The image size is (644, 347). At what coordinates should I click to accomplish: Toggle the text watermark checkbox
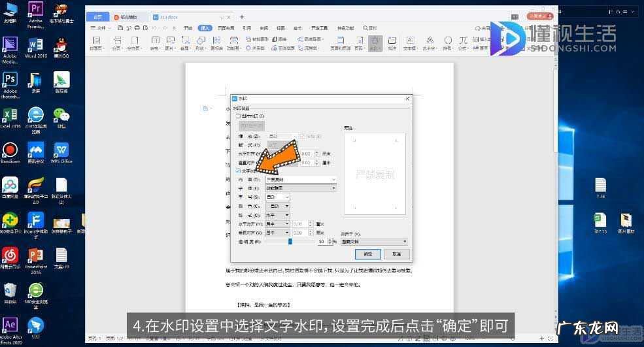click(238, 171)
